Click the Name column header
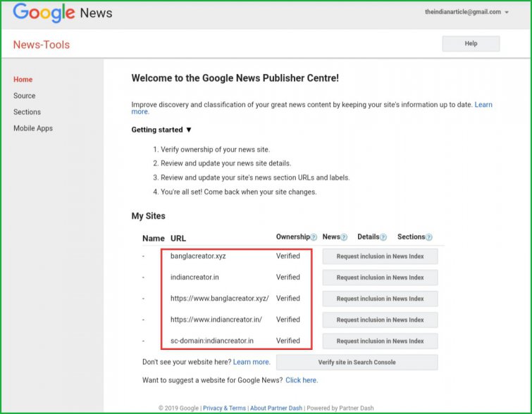 154,239
